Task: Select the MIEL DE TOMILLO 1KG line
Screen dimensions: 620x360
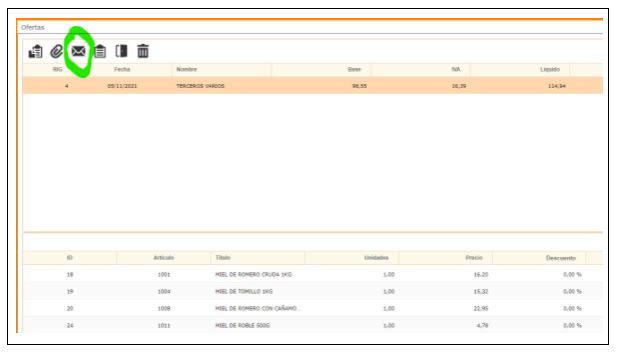Action: pos(312,291)
